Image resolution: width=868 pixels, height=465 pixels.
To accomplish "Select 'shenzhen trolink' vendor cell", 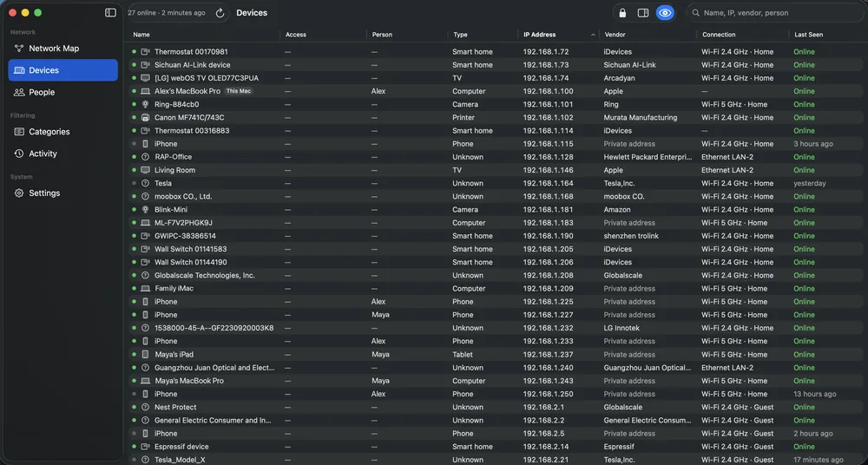I will (630, 236).
